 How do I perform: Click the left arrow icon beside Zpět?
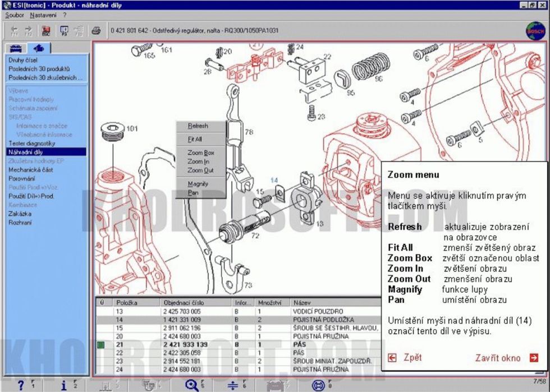392,358
